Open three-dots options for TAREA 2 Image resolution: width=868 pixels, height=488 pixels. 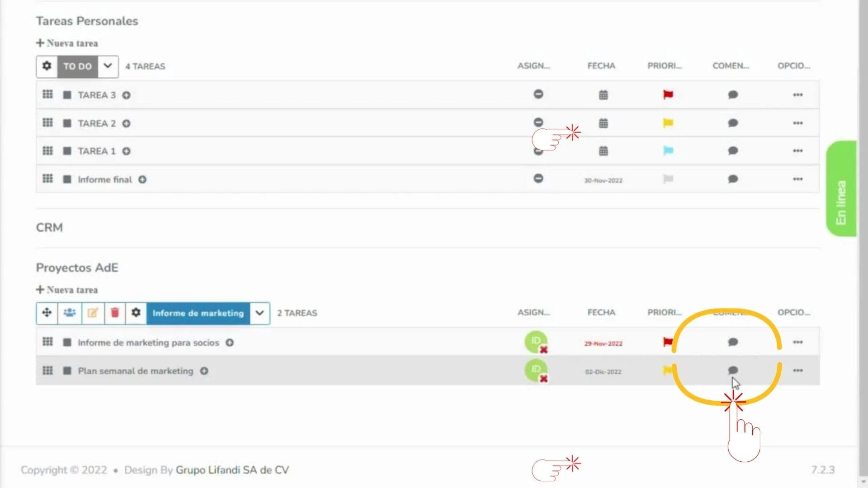[797, 123]
